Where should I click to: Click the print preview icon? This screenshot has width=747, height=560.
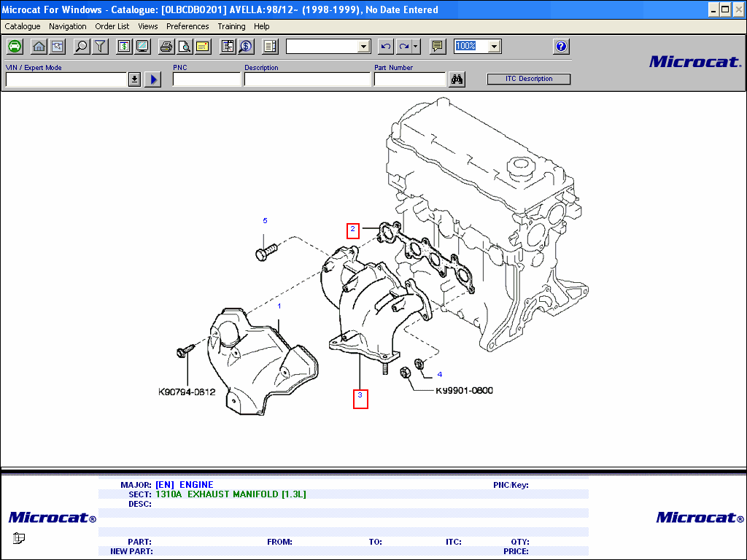tap(185, 46)
